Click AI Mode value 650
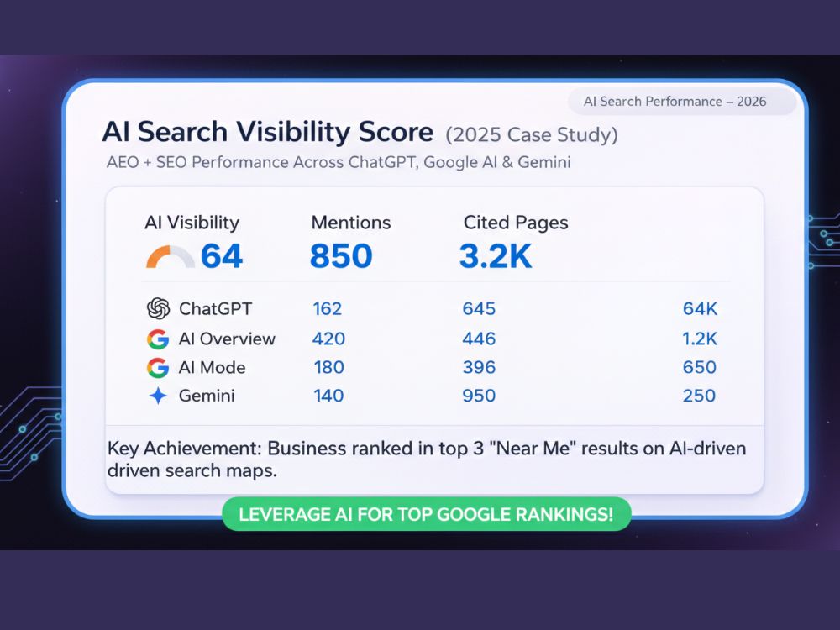The width and height of the screenshot is (840, 630). click(x=699, y=368)
